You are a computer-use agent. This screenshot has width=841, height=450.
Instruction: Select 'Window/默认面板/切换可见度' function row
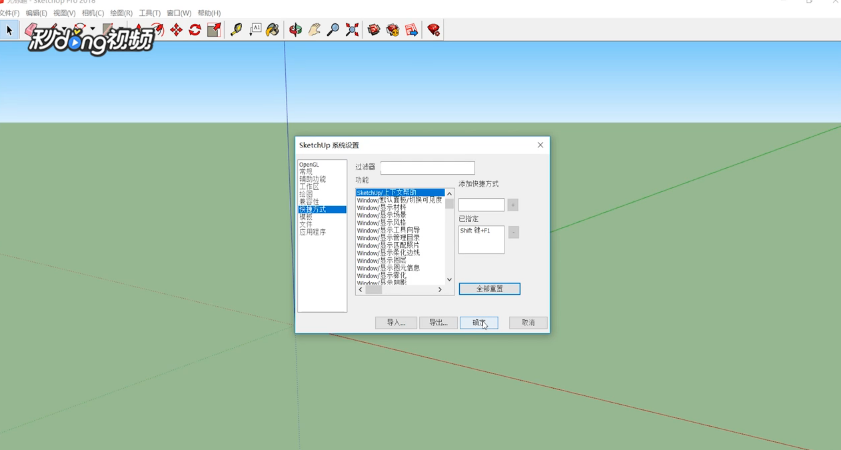tap(400, 200)
